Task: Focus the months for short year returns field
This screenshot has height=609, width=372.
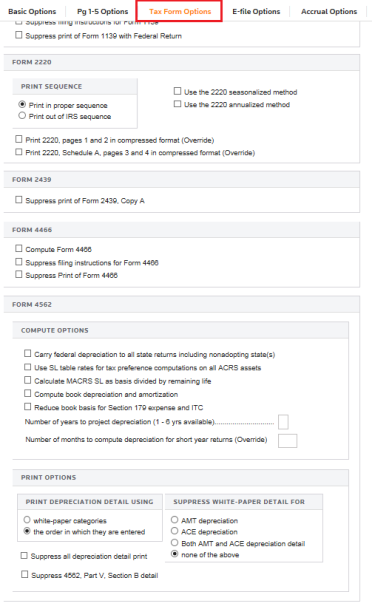Action: pyautogui.click(x=288, y=441)
